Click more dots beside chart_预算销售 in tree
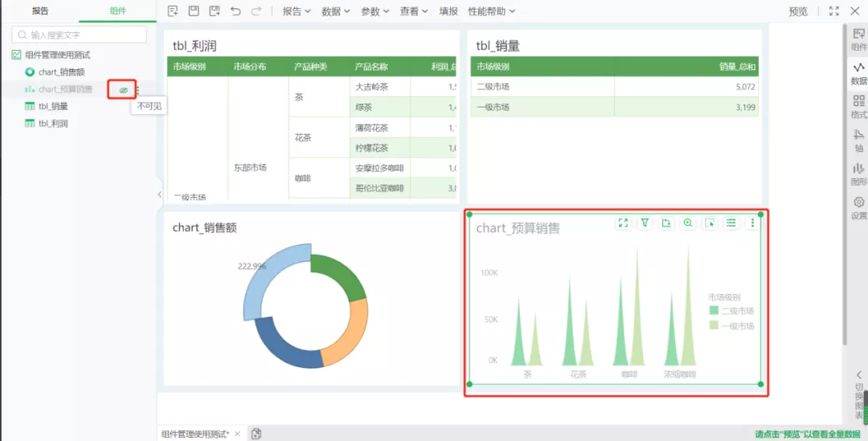 (x=137, y=90)
